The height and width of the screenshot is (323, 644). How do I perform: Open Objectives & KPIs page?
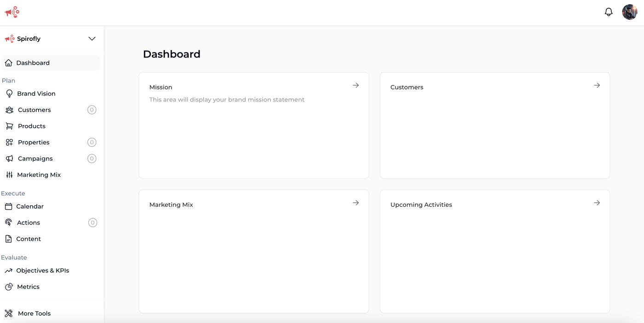pos(42,271)
